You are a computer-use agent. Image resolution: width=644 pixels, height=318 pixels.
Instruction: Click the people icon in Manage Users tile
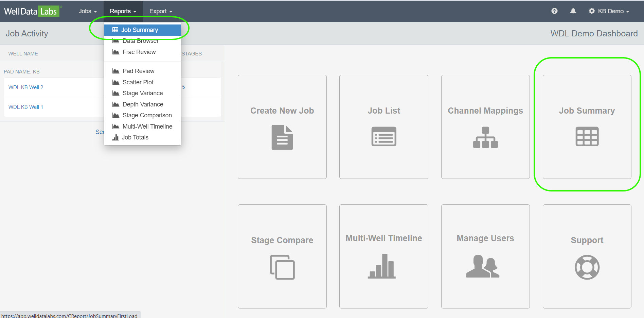click(x=483, y=266)
